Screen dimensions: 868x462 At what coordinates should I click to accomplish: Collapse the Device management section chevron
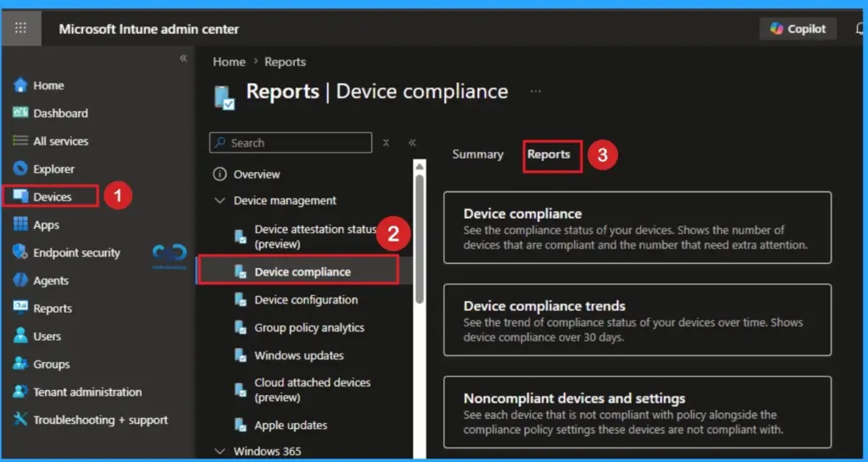(220, 200)
